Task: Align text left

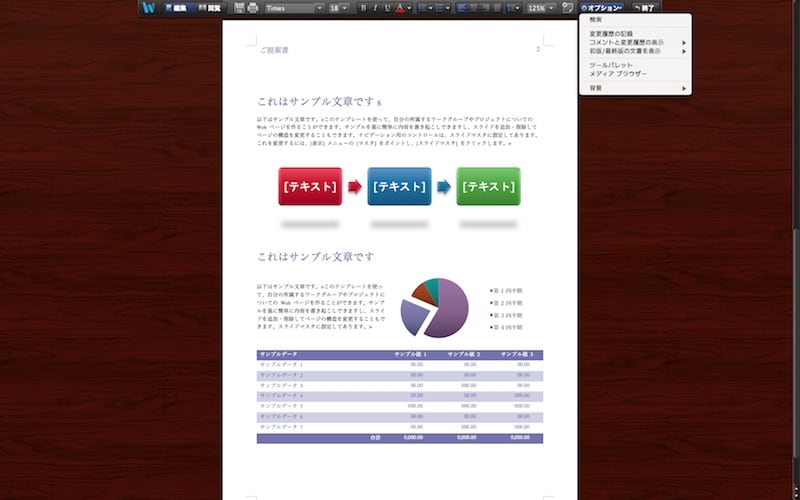Action: coord(461,8)
